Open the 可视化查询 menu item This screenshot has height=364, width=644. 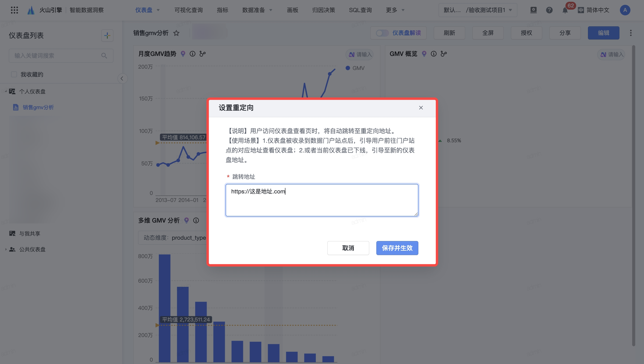coord(188,10)
